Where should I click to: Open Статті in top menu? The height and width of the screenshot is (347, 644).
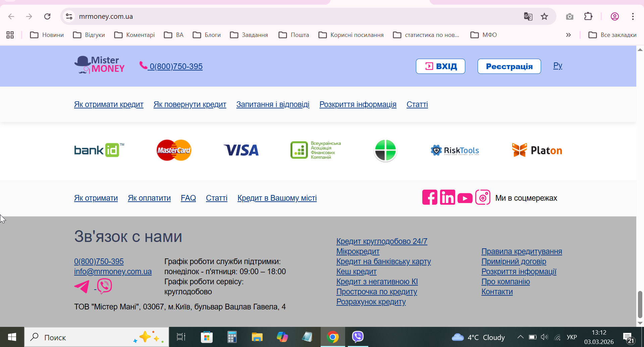point(417,104)
